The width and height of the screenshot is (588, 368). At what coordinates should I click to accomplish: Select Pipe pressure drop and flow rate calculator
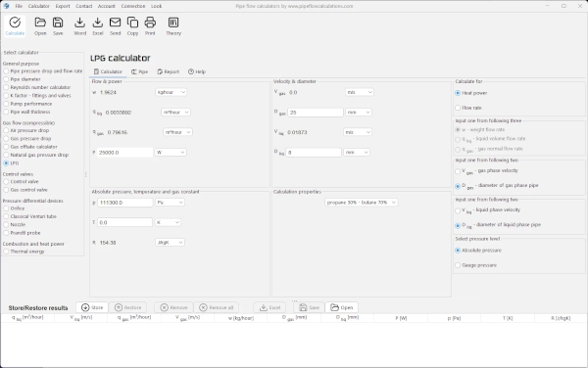[43, 71]
